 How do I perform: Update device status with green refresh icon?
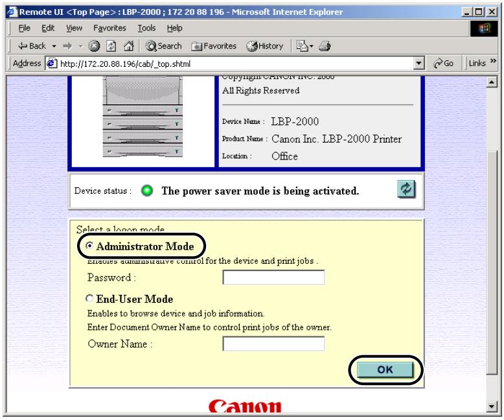point(406,189)
